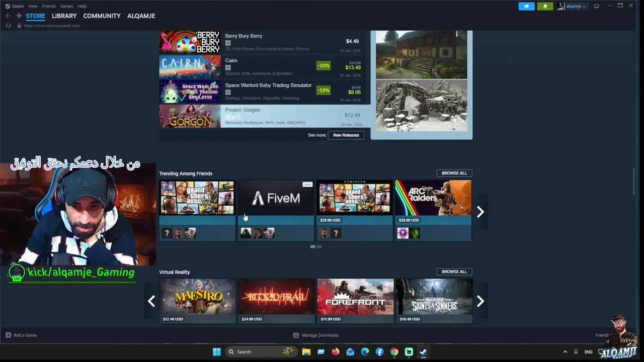View the snowy ruins screenshot preview

tap(421, 106)
